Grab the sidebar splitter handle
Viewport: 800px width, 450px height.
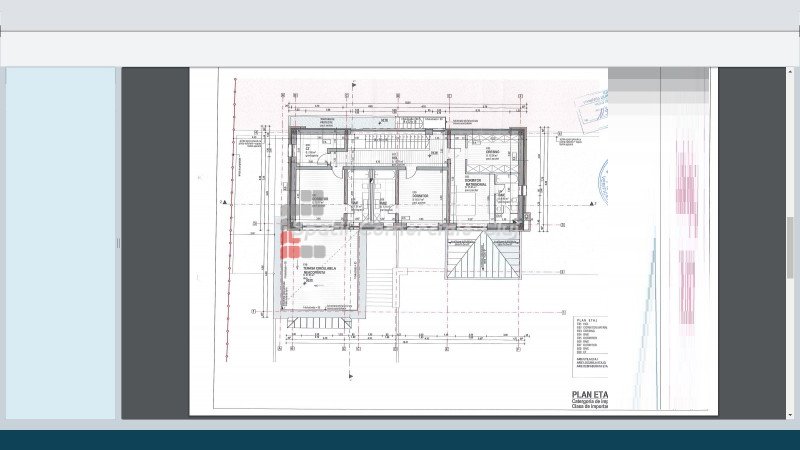click(x=118, y=243)
